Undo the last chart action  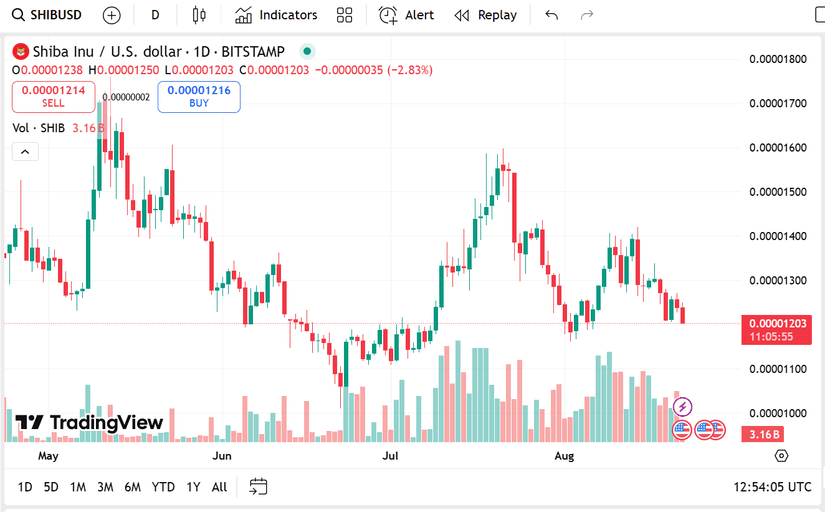(x=551, y=15)
